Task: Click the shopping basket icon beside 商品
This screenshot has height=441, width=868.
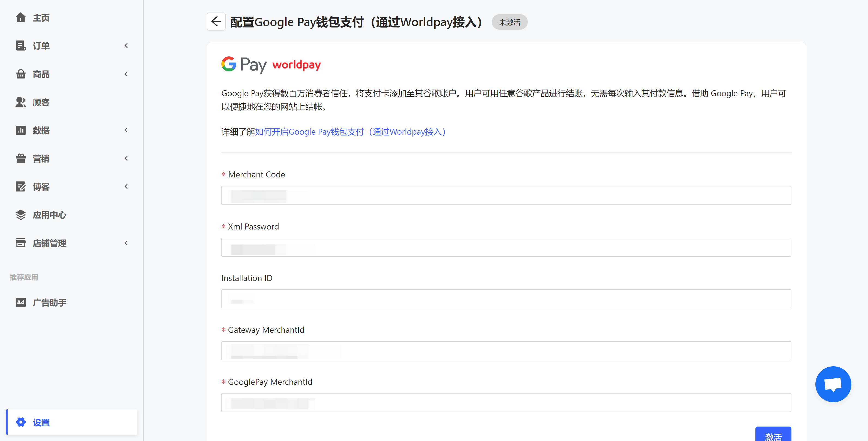Action: pos(20,74)
